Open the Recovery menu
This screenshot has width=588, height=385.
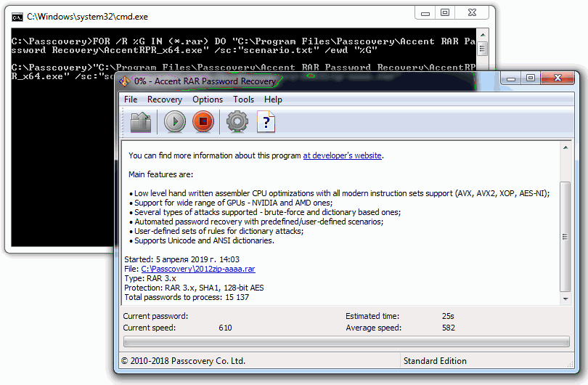(165, 100)
